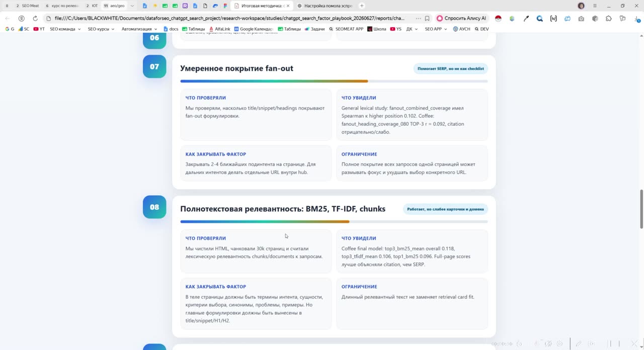Viewport: 644px width, 350px height.
Task: Reload the page with the refresh icon
Action: point(35,18)
